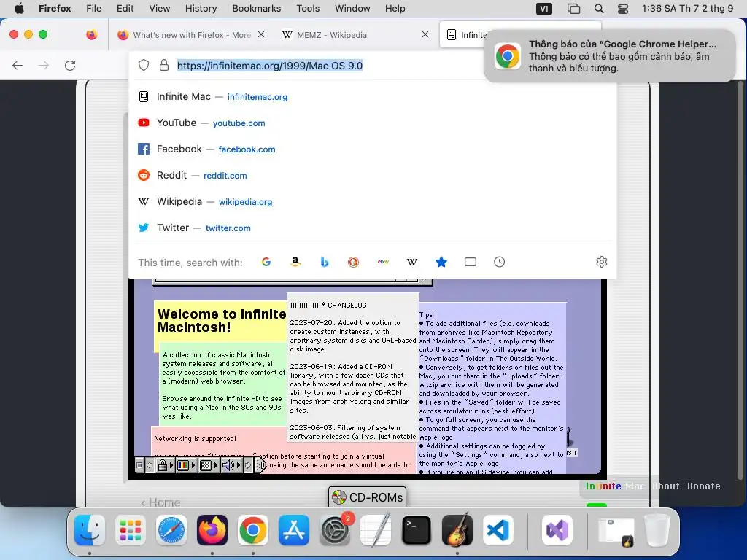747x560 pixels.
Task: Open tracking protection shield icon
Action: (x=144, y=65)
